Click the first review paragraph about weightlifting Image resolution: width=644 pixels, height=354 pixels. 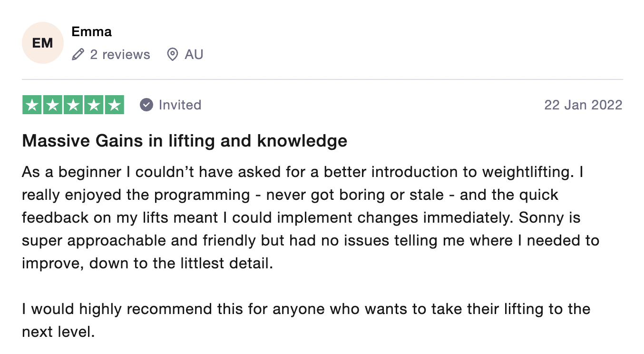click(311, 217)
